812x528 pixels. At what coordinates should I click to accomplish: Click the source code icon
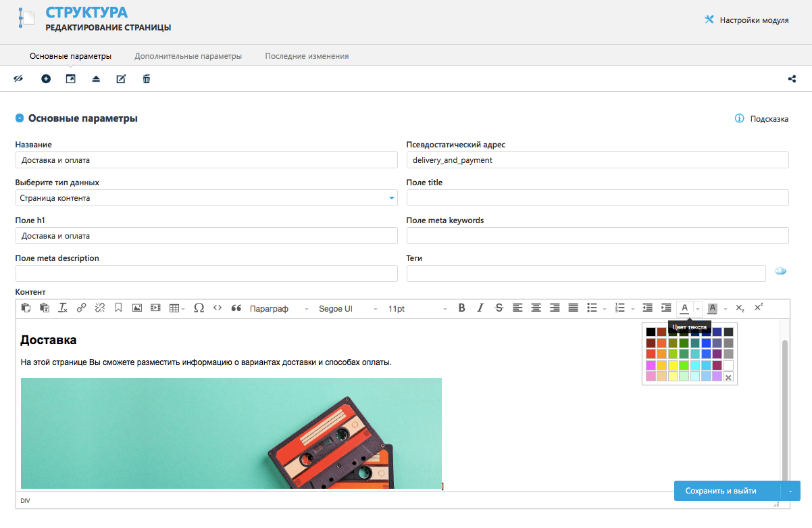[218, 308]
